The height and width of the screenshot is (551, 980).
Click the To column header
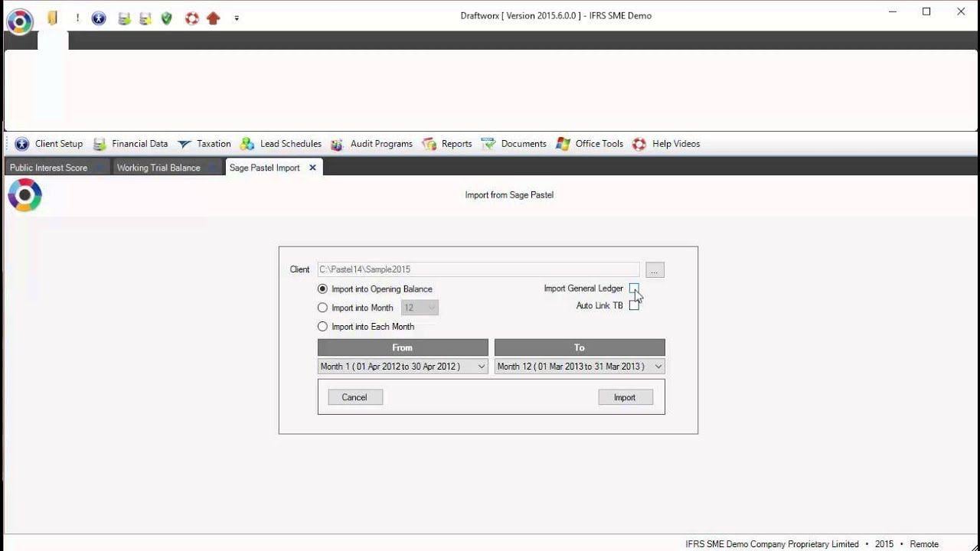pyautogui.click(x=580, y=347)
